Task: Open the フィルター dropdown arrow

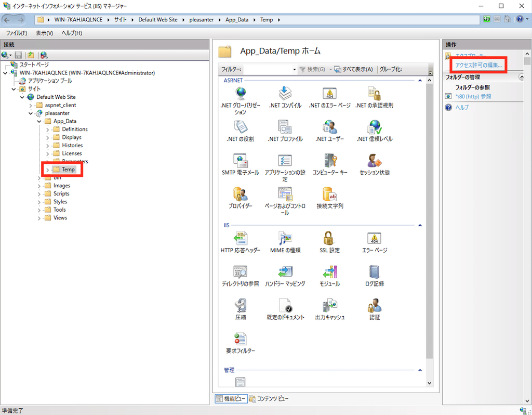Action: click(x=294, y=69)
